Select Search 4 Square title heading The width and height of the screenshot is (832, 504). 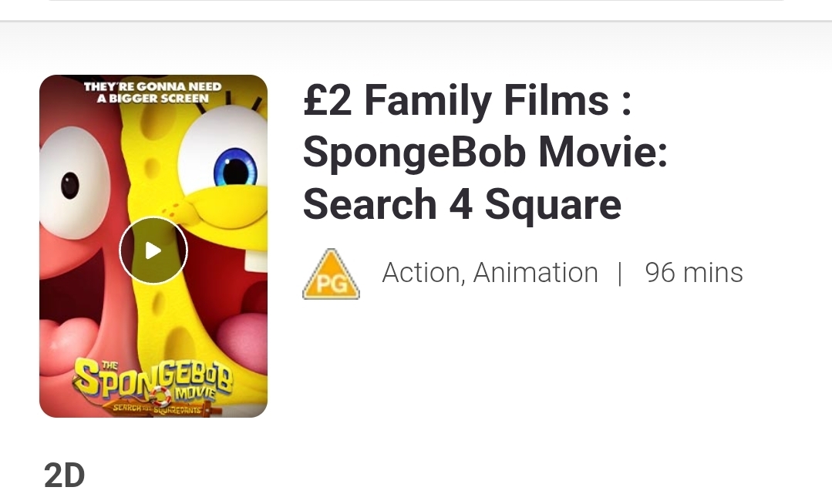coord(462,203)
